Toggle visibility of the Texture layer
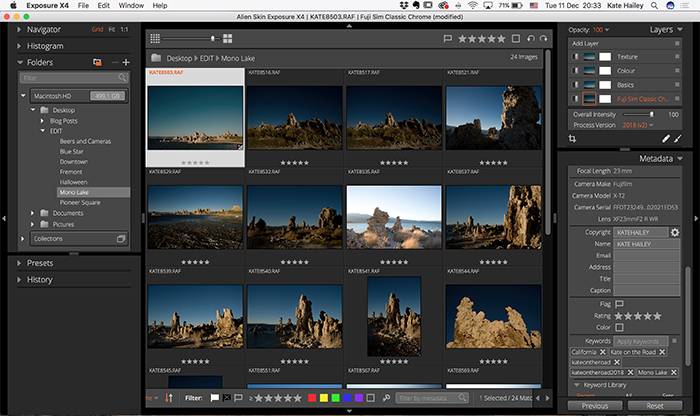 (575, 57)
